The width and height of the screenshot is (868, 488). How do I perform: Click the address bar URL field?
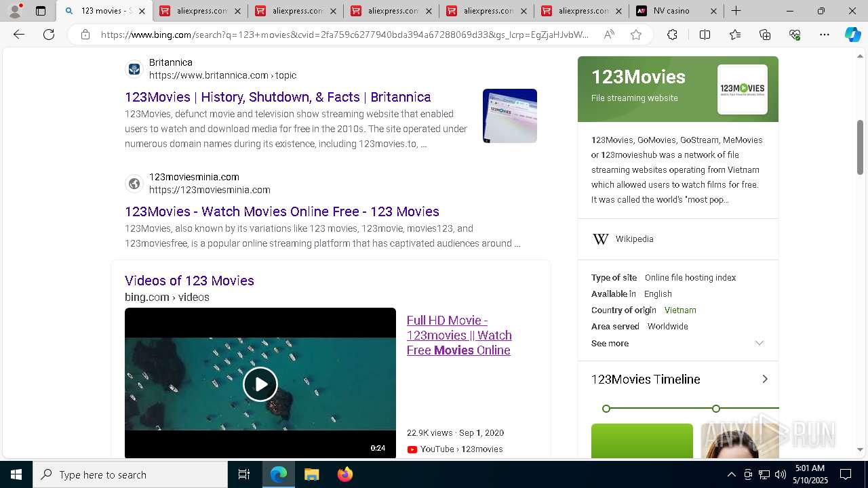pos(344,35)
